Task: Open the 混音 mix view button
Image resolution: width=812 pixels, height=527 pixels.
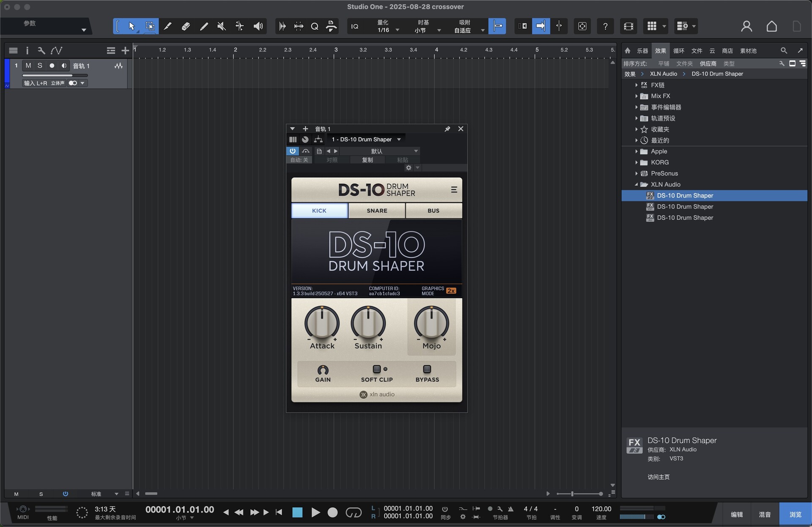Action: (765, 515)
